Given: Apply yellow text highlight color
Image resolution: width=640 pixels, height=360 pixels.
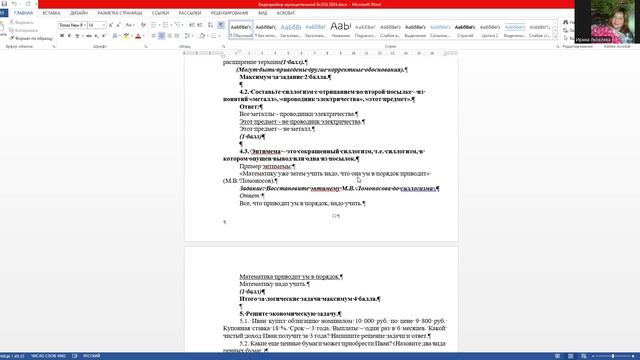Looking at the screenshot, I should 126,36.
